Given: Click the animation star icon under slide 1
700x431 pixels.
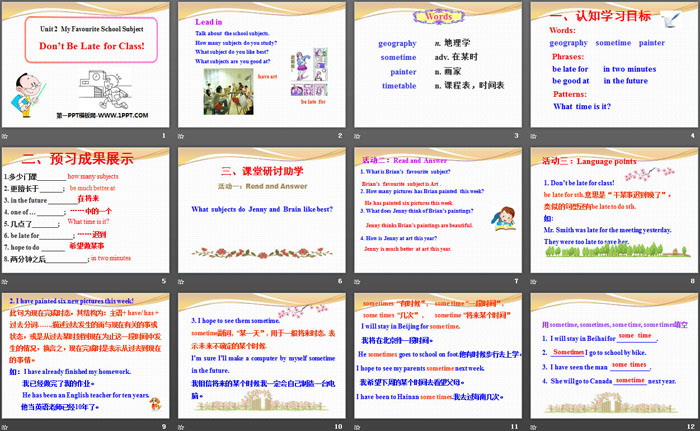Looking at the screenshot, I should point(5,136).
